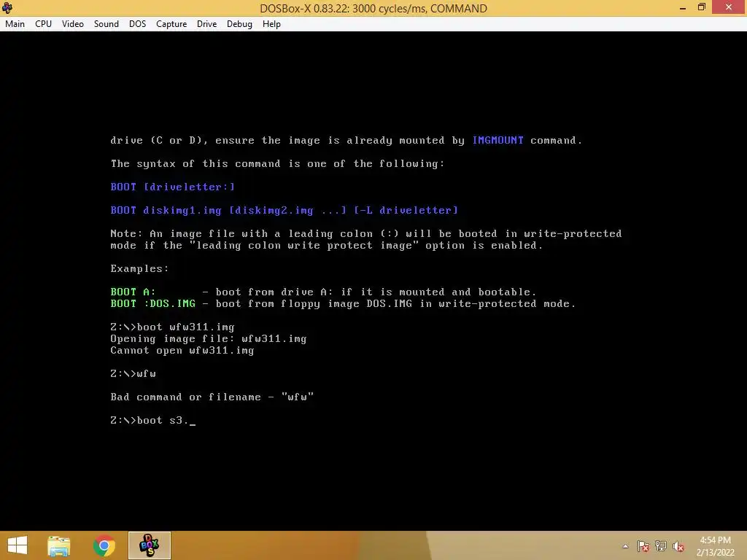Open the DOS menu
This screenshot has height=560, width=747.
click(137, 24)
